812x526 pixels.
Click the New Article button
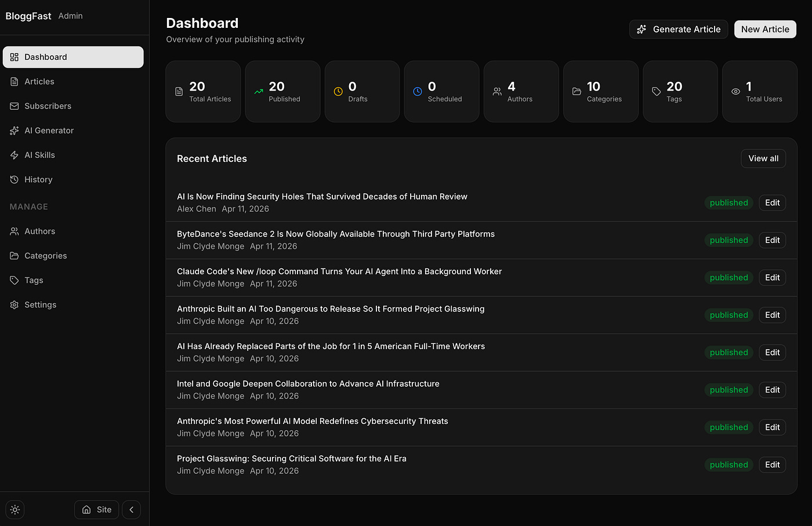[765, 29]
